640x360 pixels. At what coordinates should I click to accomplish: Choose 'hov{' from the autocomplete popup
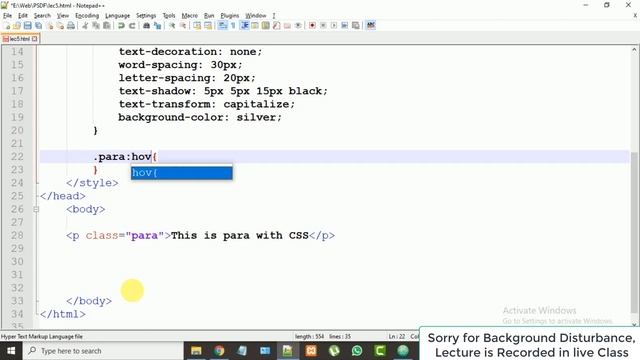pos(182,173)
